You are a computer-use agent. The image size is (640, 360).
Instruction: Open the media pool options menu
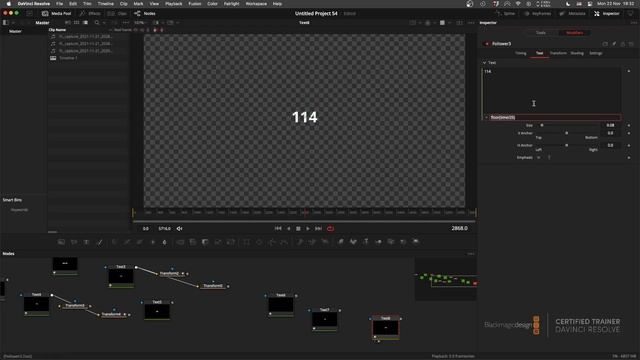126,23
